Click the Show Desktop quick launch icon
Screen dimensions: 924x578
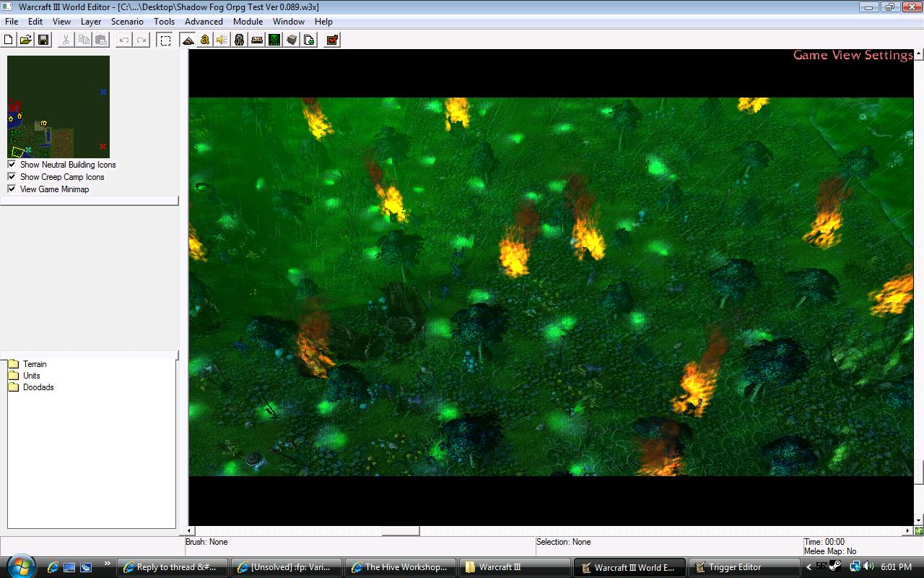(69, 567)
